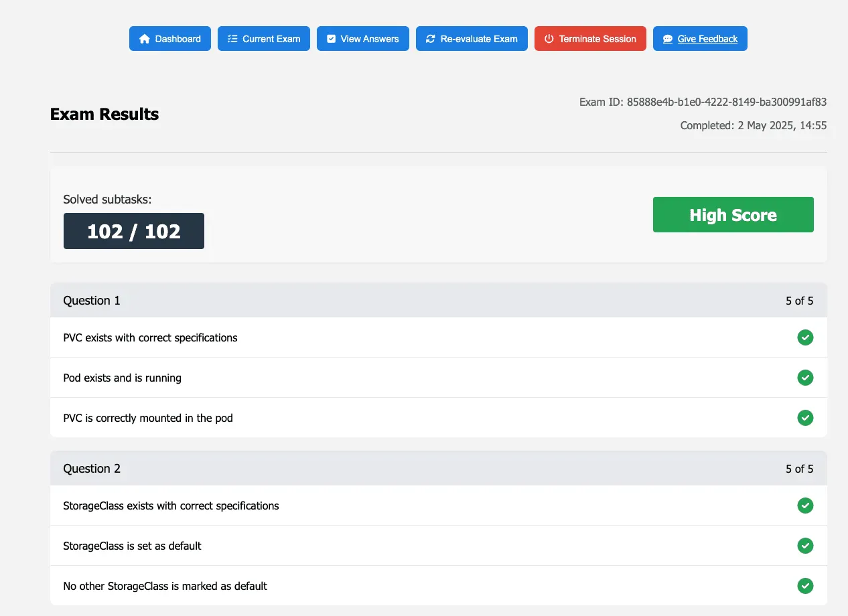Toggle the check beside StorageClass exists with specifications
The width and height of the screenshot is (848, 616).
(805, 506)
